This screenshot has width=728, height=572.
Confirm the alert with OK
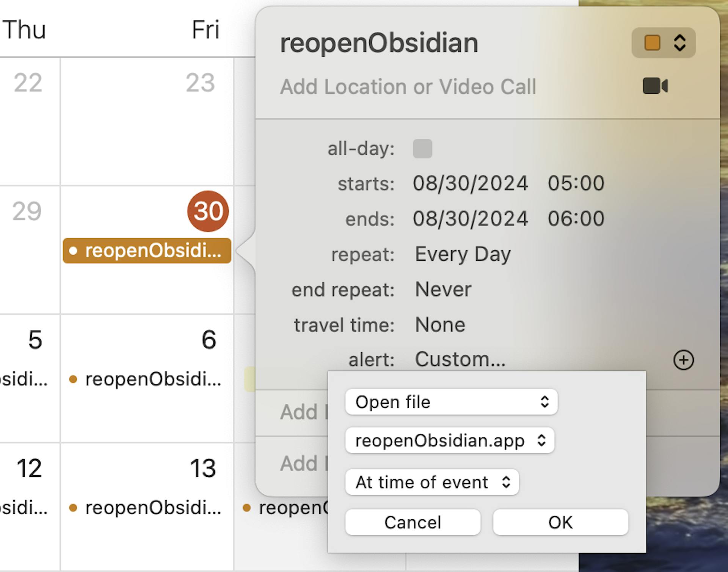[560, 522]
